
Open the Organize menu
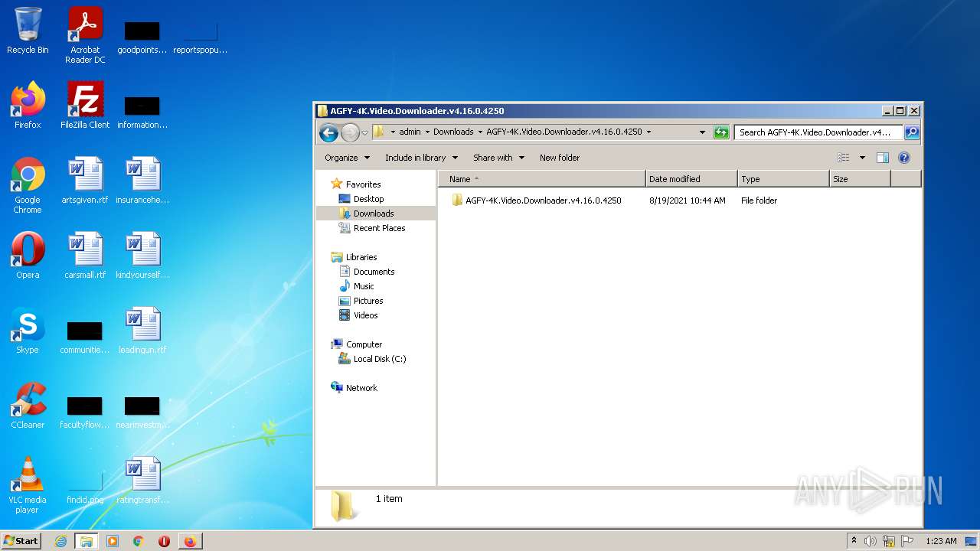[x=348, y=158]
